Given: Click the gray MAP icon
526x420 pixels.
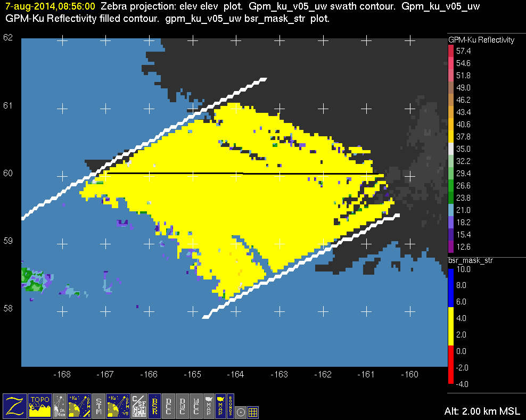Looking at the screenshot, I should (x=208, y=406).
